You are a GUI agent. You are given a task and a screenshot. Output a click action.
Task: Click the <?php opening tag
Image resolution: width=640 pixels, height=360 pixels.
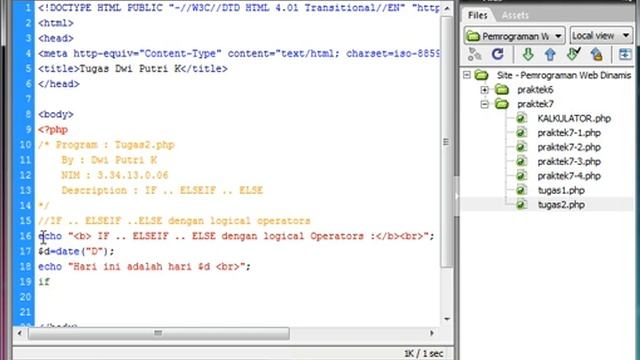pyautogui.click(x=53, y=129)
